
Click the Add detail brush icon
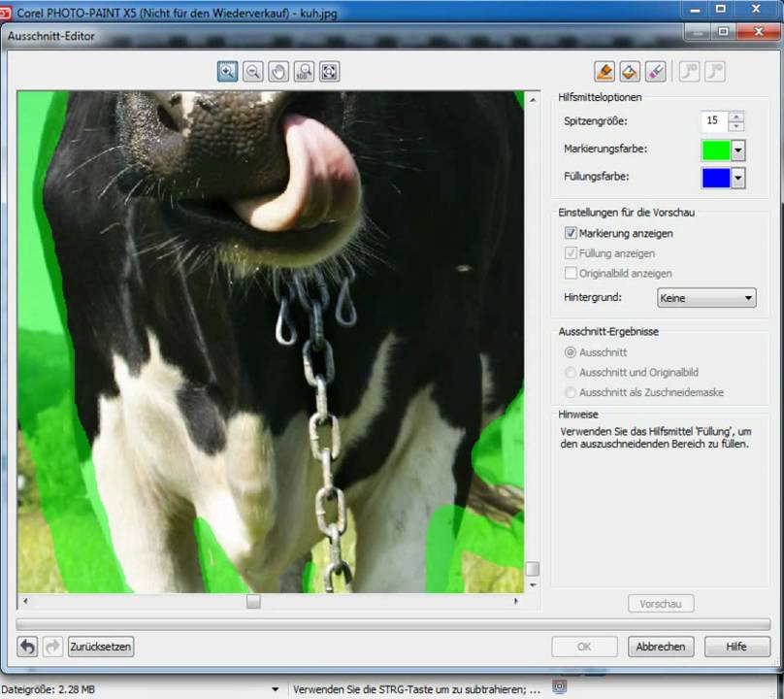[690, 72]
